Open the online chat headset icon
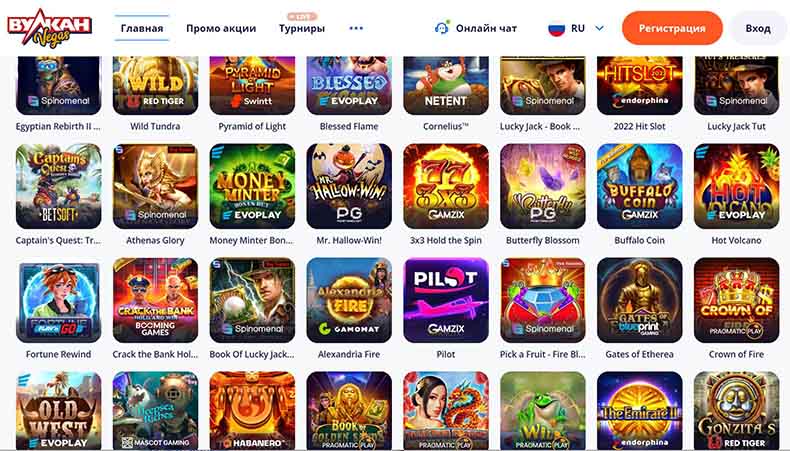790x451 pixels. click(x=441, y=28)
